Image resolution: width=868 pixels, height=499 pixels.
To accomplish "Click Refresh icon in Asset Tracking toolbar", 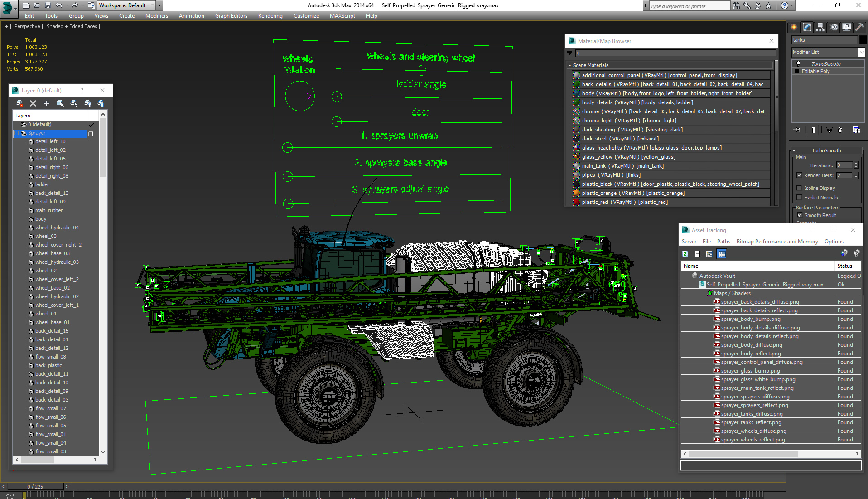I will [x=685, y=254].
